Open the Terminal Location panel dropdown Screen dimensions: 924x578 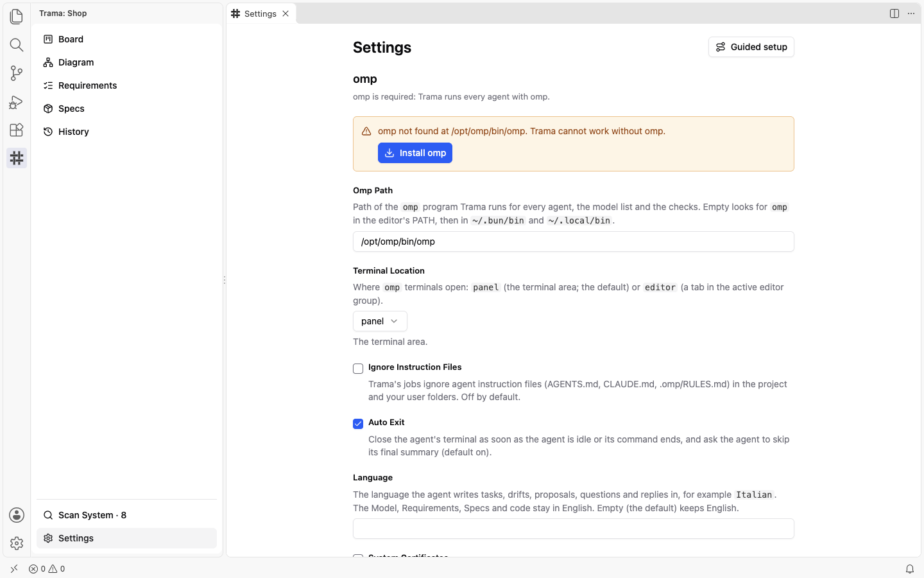tap(380, 321)
